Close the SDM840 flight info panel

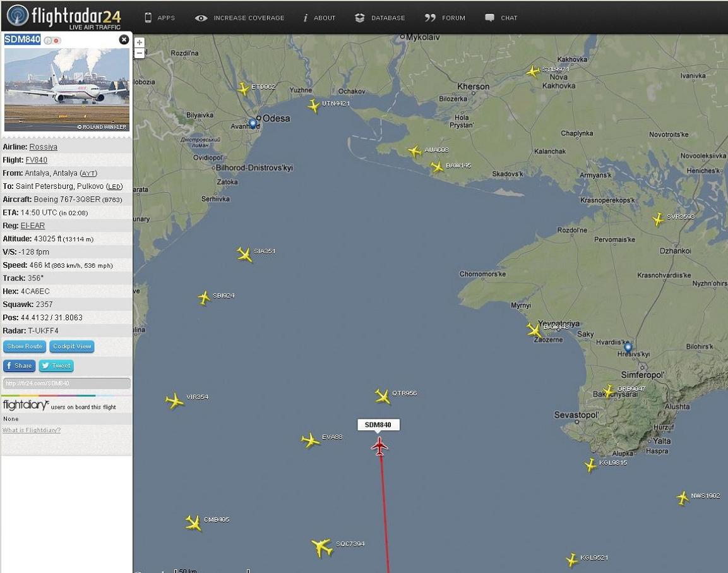124,40
